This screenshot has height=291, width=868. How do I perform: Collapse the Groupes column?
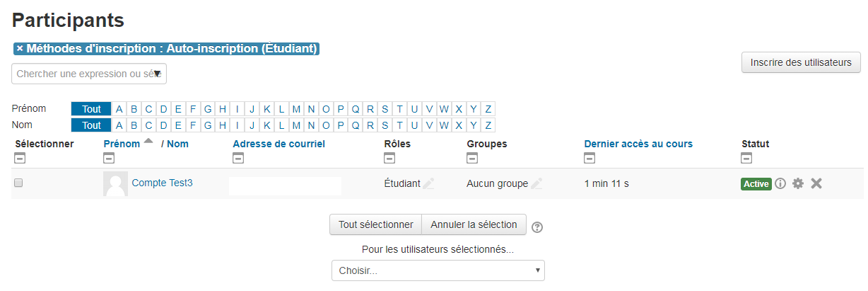[472, 159]
